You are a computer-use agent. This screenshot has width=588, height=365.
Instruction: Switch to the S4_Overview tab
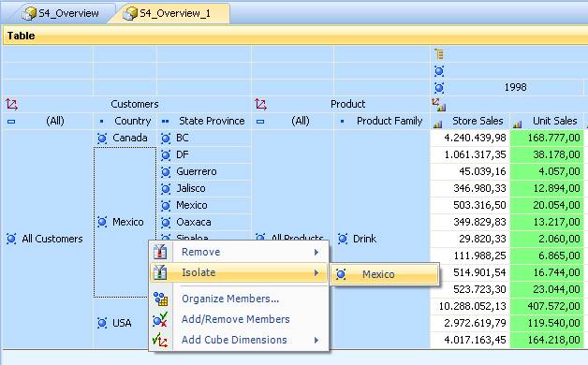tap(62, 13)
